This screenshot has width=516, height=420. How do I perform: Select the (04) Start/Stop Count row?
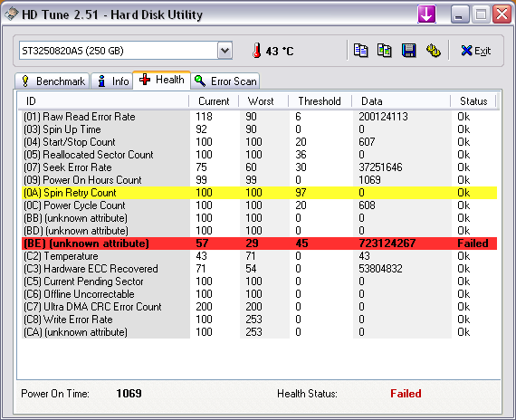(259, 142)
